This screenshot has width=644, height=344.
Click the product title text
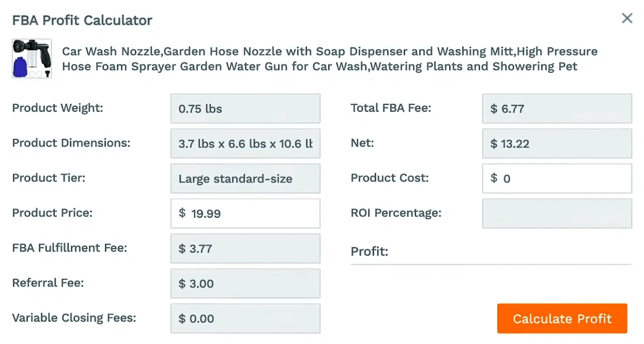pos(329,59)
